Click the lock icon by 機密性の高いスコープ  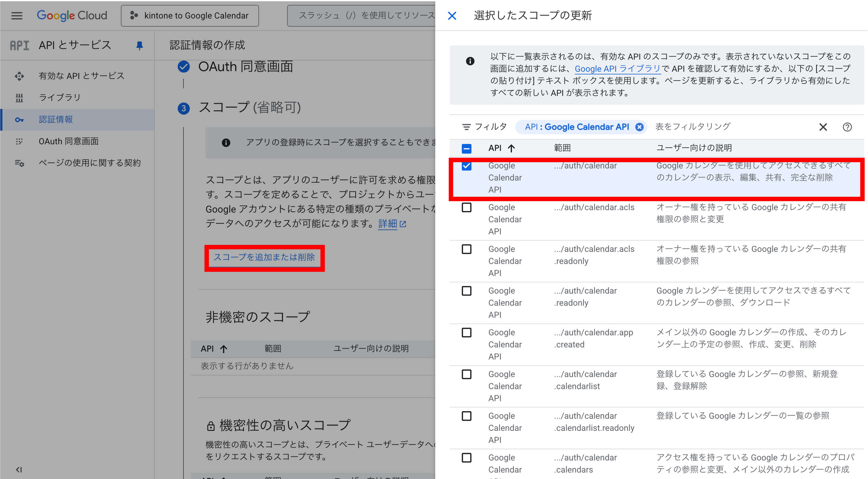pos(211,426)
